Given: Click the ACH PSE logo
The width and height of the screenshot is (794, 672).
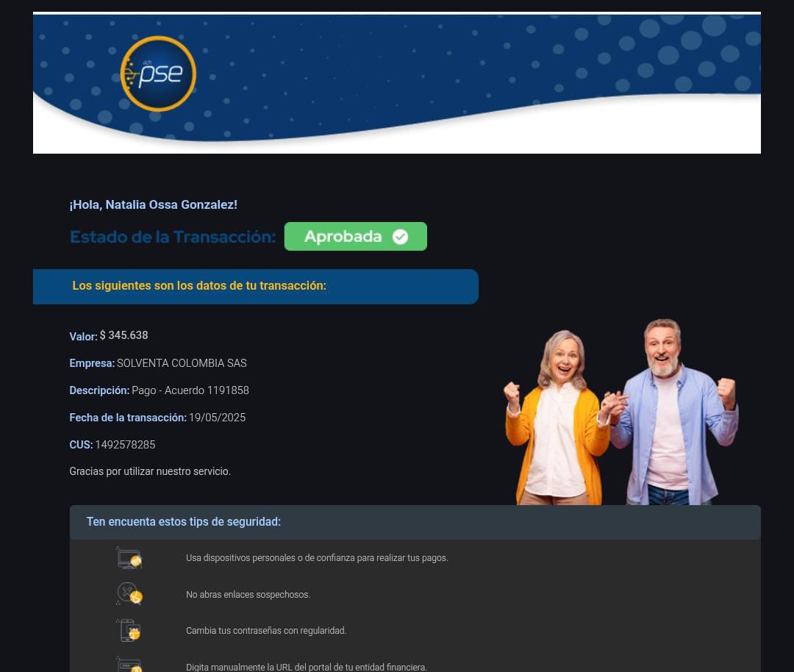Looking at the screenshot, I should pyautogui.click(x=158, y=74).
